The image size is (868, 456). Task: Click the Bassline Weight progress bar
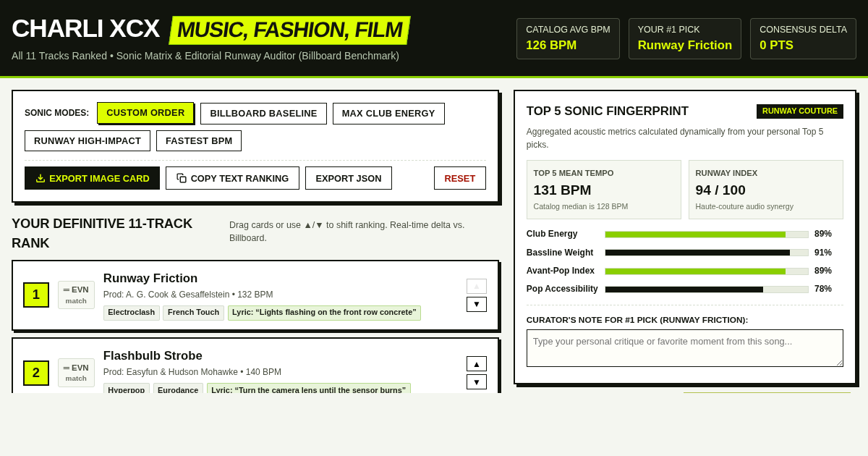click(707, 253)
